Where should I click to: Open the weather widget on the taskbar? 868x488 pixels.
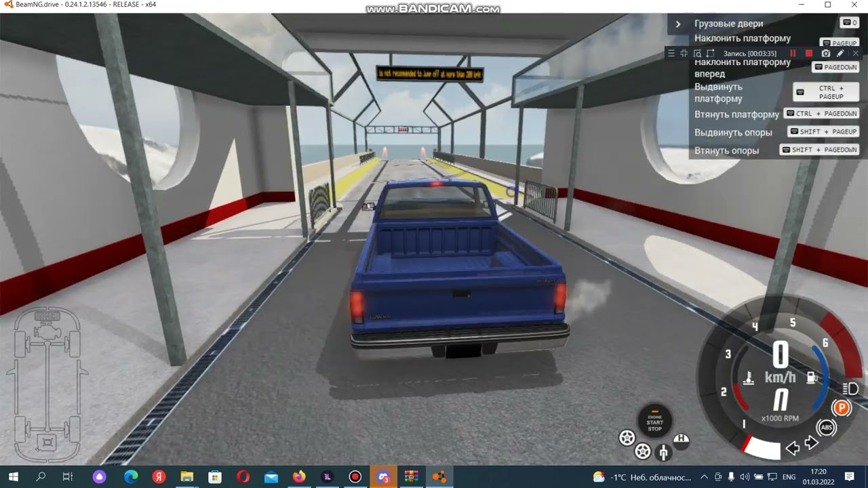click(642, 477)
